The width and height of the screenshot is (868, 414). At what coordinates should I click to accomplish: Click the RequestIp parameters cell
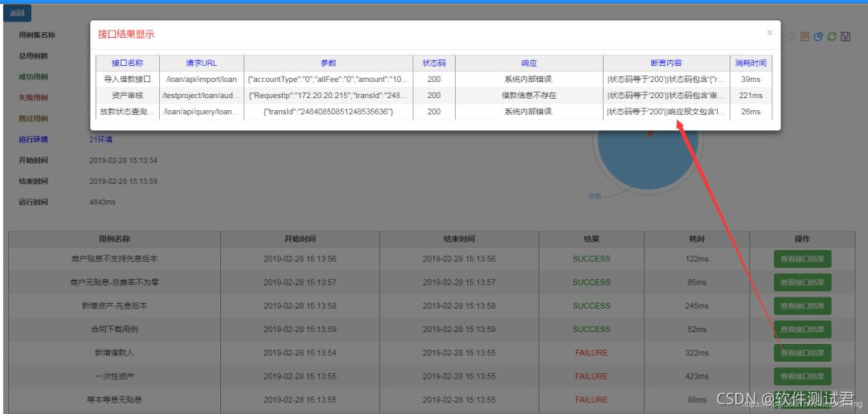pos(328,95)
